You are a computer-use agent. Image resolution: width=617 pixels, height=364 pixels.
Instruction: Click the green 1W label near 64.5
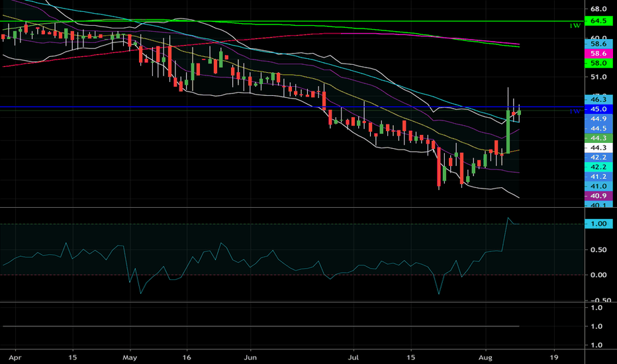(575, 26)
